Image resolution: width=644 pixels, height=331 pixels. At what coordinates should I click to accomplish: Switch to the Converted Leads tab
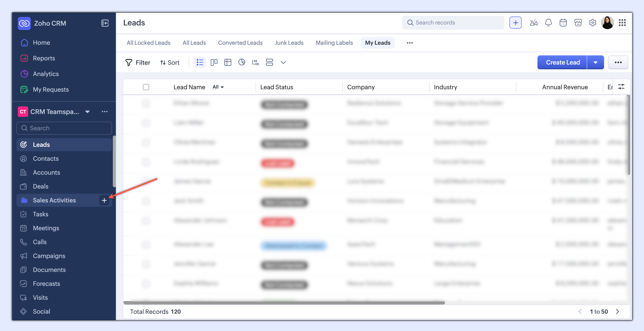(240, 43)
